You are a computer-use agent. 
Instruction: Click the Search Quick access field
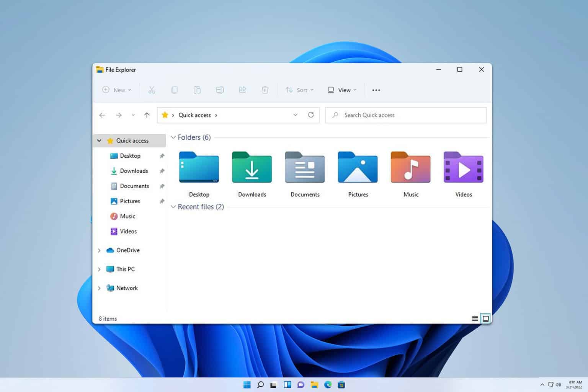click(406, 115)
